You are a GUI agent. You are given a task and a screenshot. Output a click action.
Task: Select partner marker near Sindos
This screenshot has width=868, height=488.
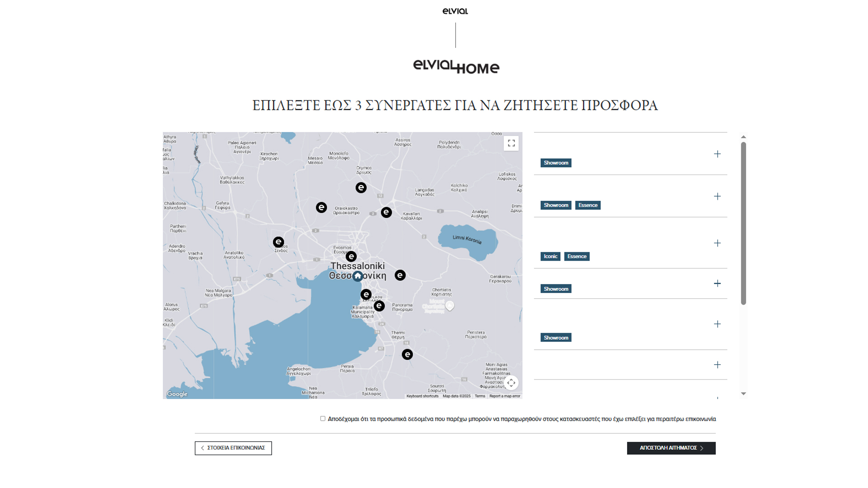coord(278,242)
